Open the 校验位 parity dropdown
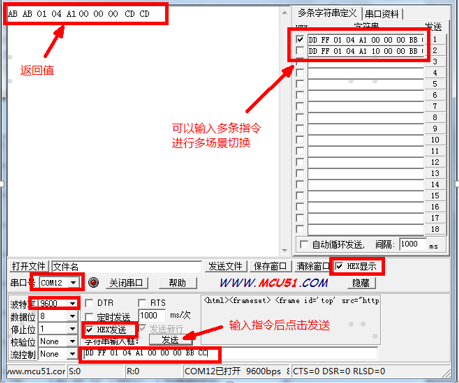The height and width of the screenshot is (383, 459). [72, 341]
